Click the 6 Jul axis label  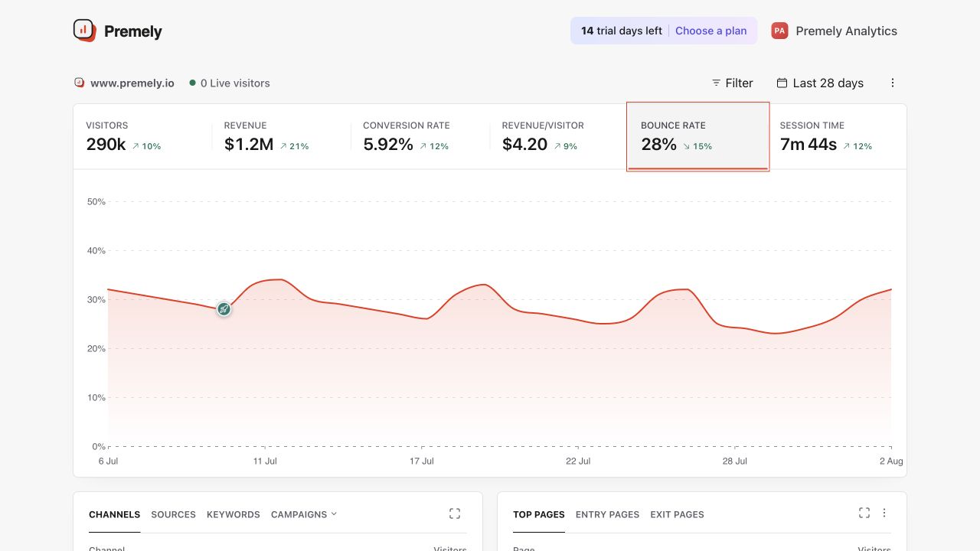108,461
